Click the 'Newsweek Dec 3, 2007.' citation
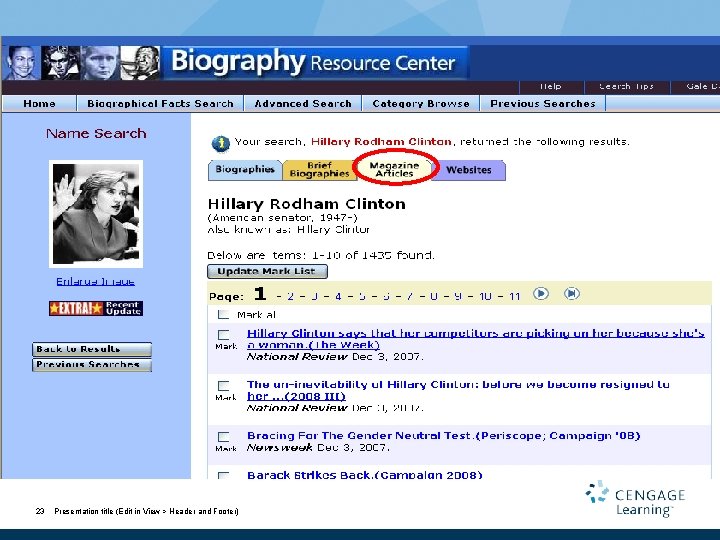 318,447
